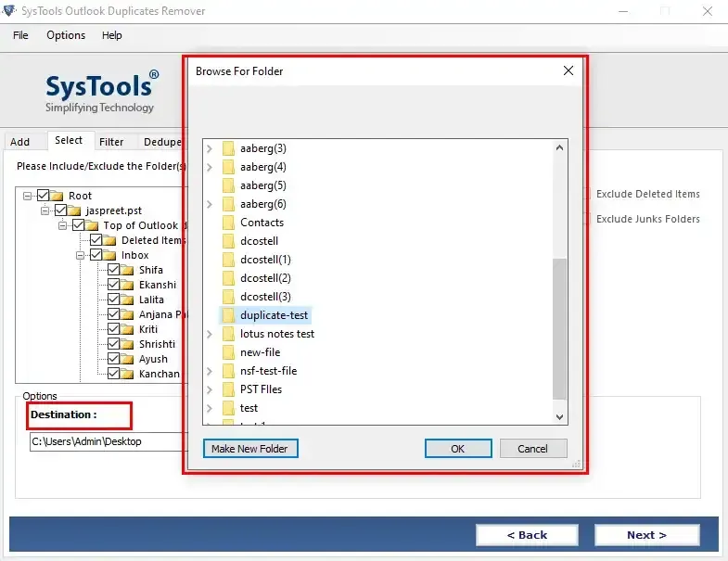The height and width of the screenshot is (561, 728).
Task: Click the dcostell(3) folder icon
Action: [228, 297]
